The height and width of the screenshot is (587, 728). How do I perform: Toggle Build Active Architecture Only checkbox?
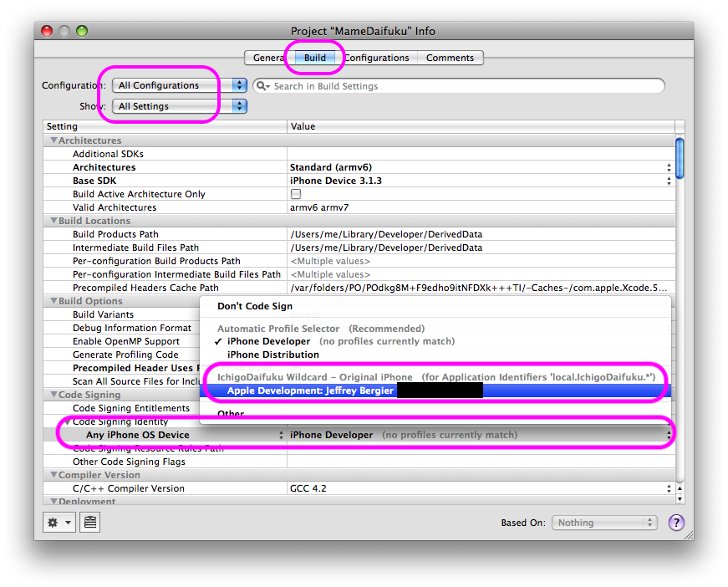[295, 194]
